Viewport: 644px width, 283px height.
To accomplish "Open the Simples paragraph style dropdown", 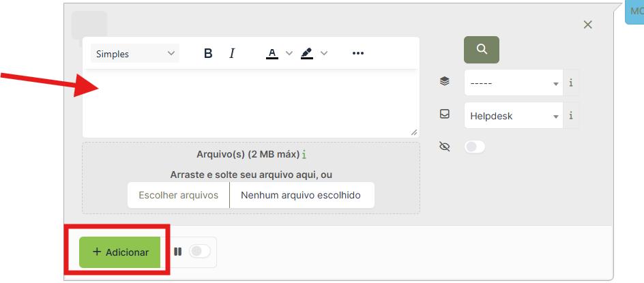I will [x=135, y=53].
